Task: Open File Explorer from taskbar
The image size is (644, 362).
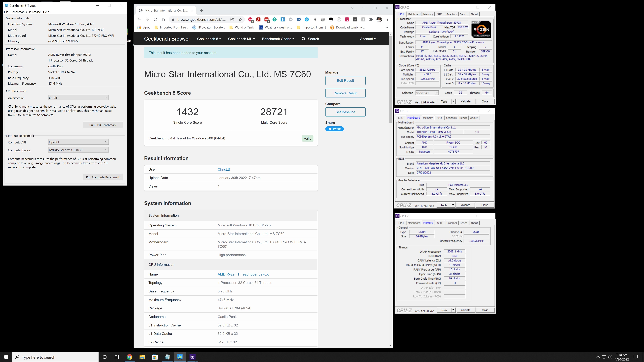Action: click(142, 357)
